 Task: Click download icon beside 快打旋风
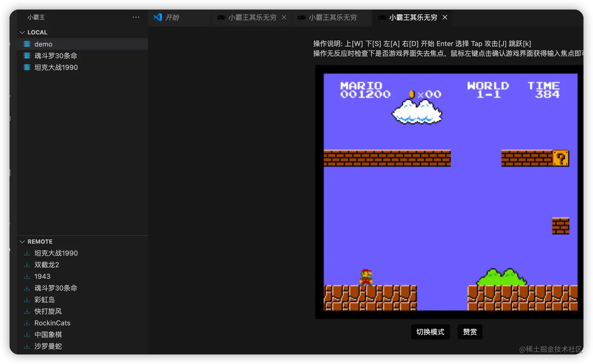tap(27, 311)
